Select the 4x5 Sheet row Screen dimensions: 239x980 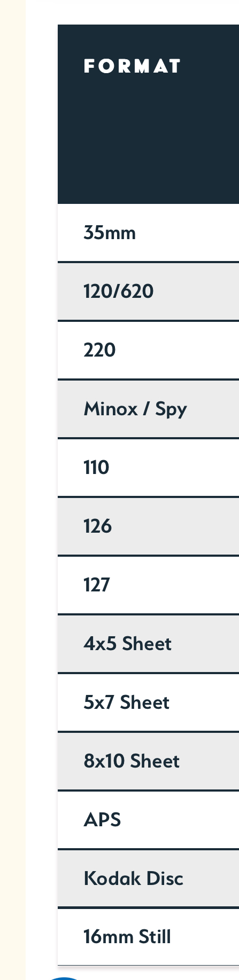148,644
